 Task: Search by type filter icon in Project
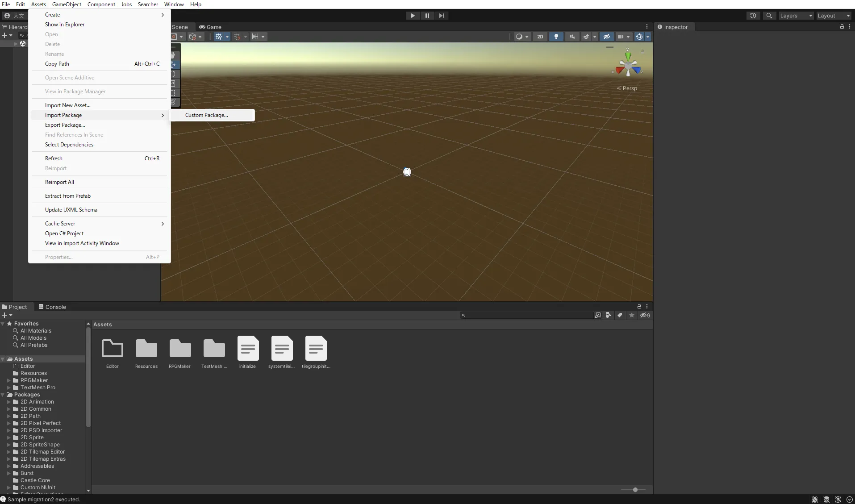(609, 315)
